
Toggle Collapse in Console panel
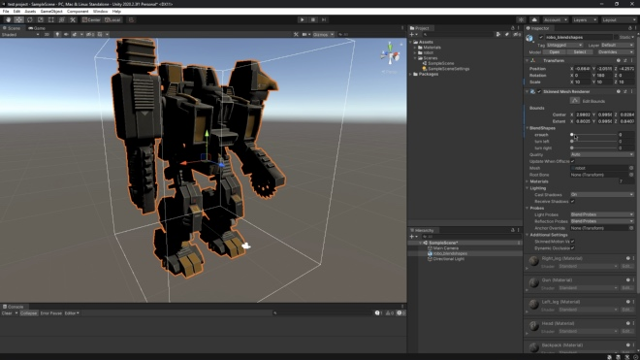tap(29, 313)
